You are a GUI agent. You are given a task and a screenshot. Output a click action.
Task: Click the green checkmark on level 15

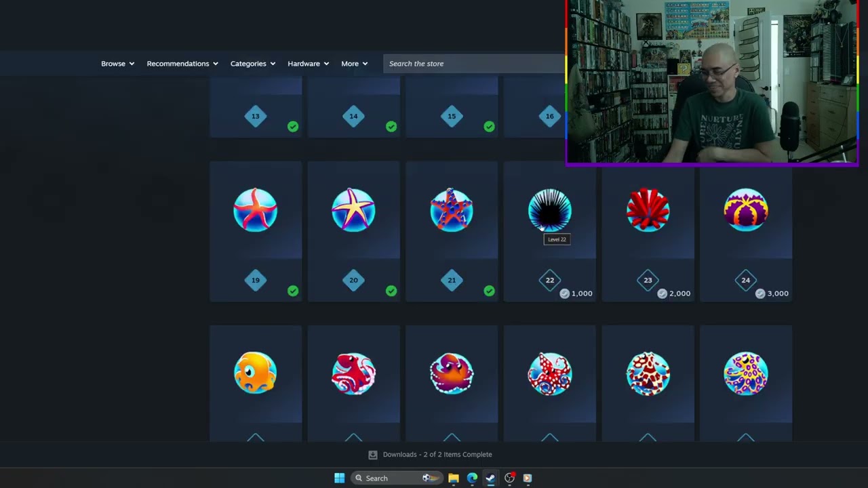pos(489,127)
